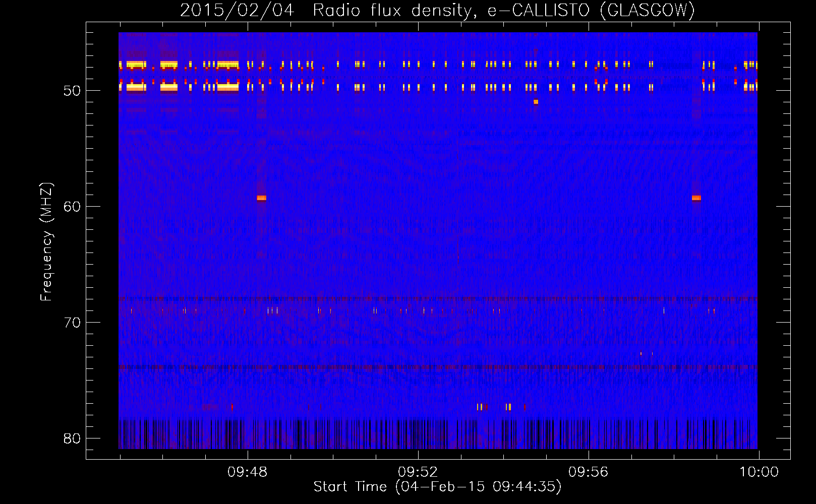Click the orange burst at 60 MHz near 09:58

pyautogui.click(x=696, y=198)
